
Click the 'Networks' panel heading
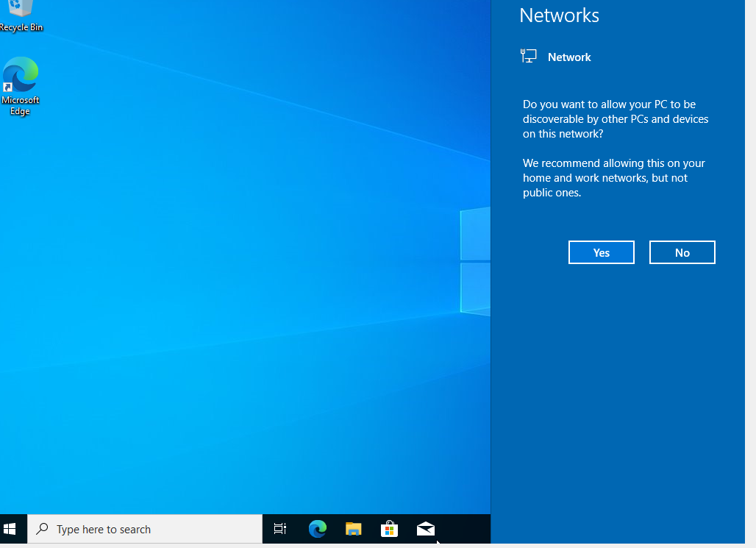pyautogui.click(x=560, y=15)
